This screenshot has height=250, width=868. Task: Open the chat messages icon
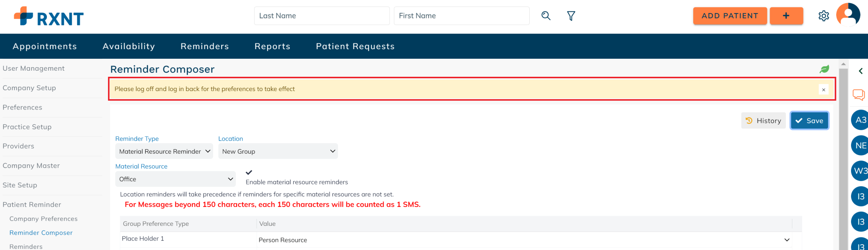click(858, 94)
